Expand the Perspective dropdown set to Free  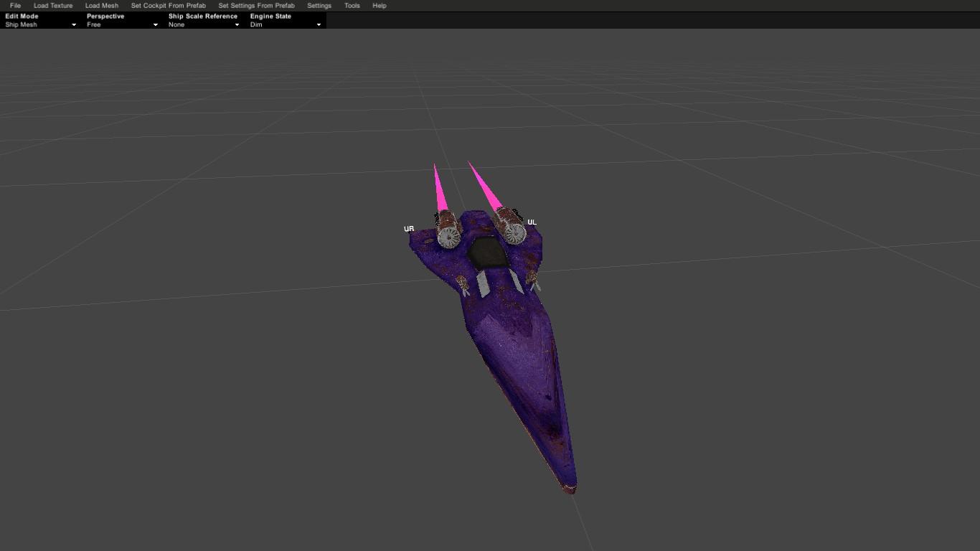(x=122, y=24)
